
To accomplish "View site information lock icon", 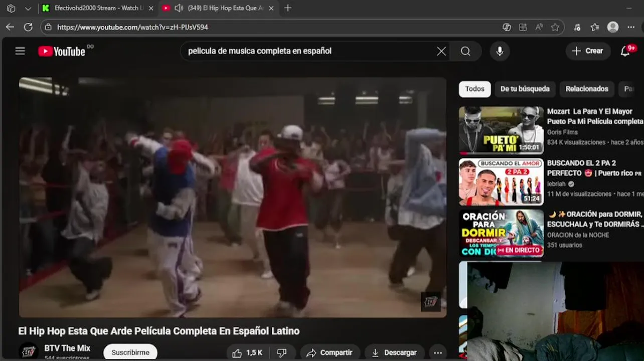I will (x=48, y=27).
